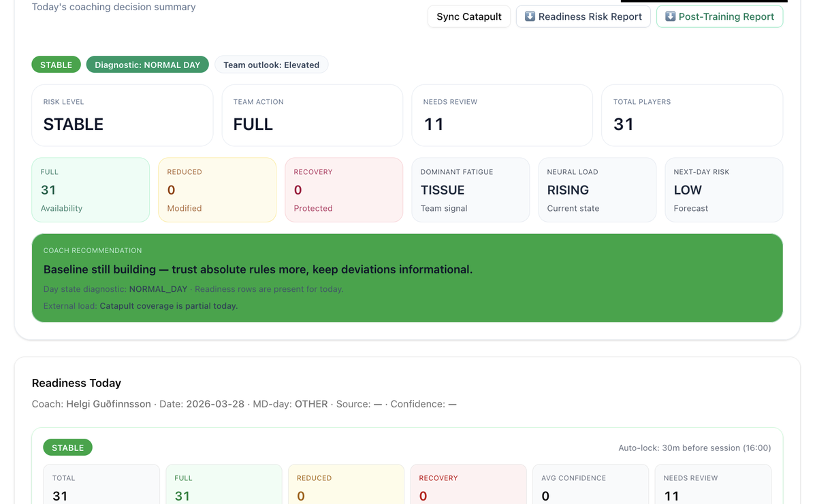Select the STABLE status badge at top

tap(56, 64)
